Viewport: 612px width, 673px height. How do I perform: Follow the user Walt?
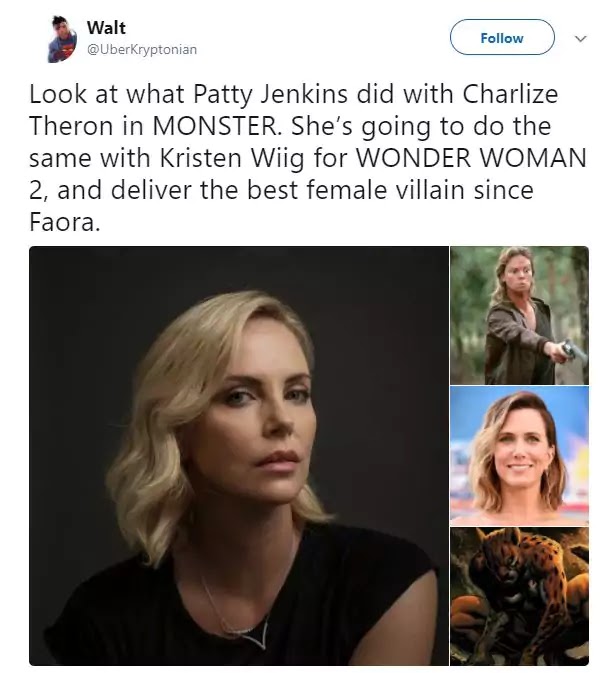(501, 38)
